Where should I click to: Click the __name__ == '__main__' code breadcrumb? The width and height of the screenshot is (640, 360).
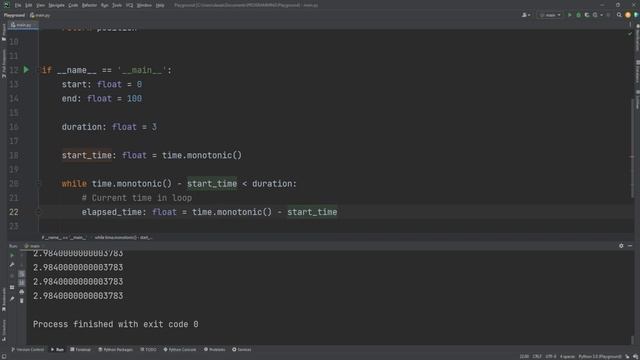pyautogui.click(x=64, y=237)
